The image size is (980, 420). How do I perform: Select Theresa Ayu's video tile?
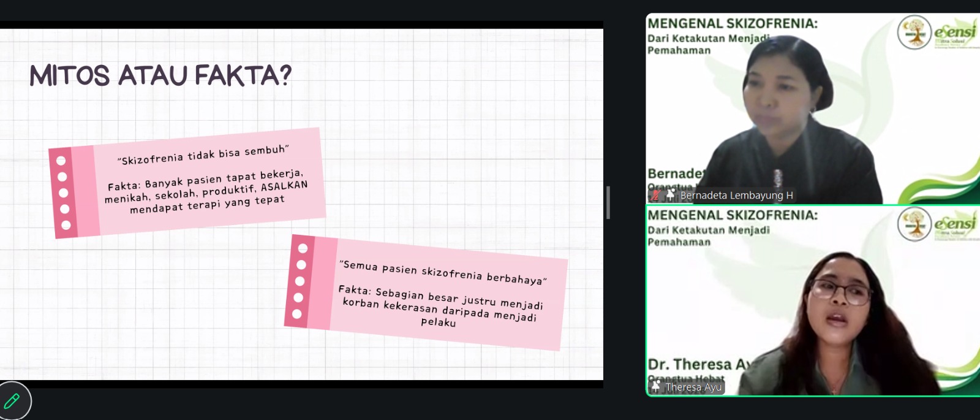(x=813, y=300)
